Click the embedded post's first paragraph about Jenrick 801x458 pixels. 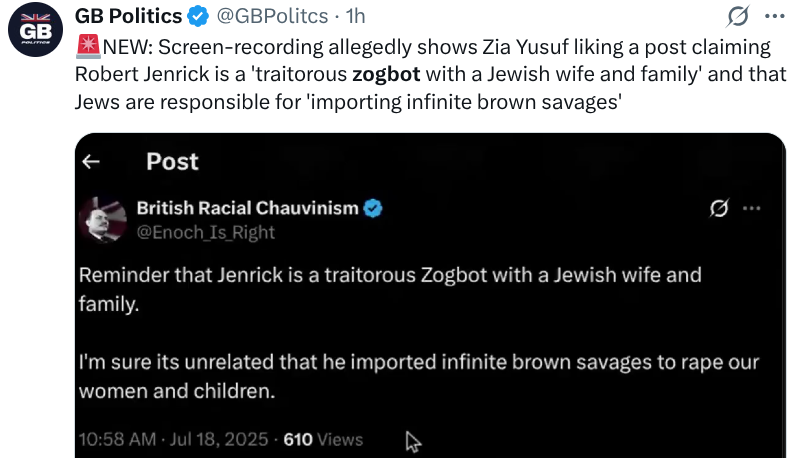pos(390,289)
